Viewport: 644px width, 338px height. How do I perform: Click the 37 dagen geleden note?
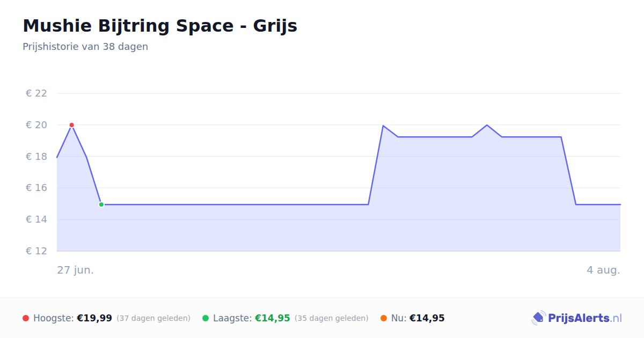153,318
